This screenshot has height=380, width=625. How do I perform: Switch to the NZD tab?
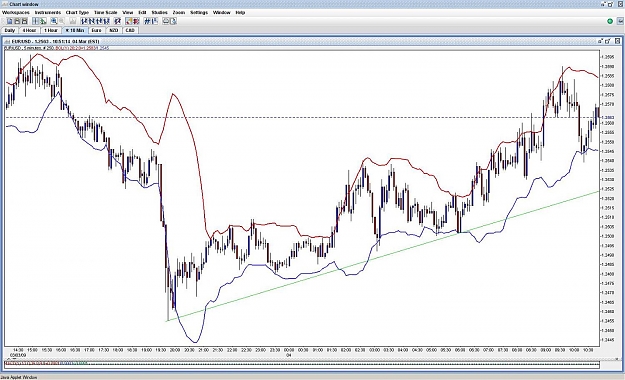[x=114, y=30]
